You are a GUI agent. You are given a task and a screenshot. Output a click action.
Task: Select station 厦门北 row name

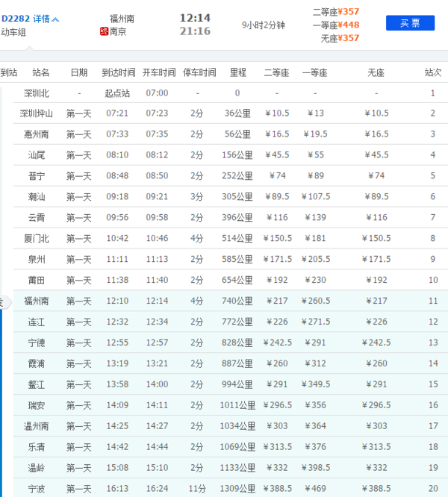[x=36, y=238]
